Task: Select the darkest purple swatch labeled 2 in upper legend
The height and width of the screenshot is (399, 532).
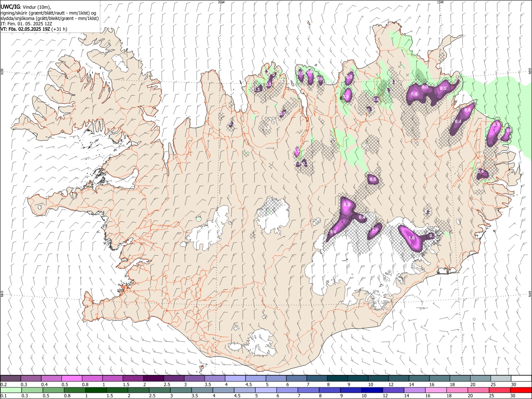Action: click(153, 378)
